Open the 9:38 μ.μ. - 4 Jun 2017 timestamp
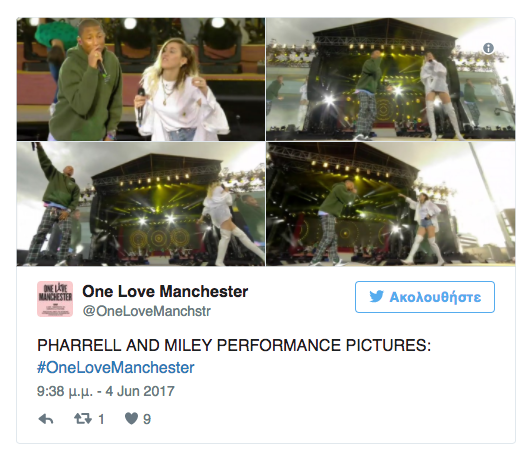 click(106, 391)
